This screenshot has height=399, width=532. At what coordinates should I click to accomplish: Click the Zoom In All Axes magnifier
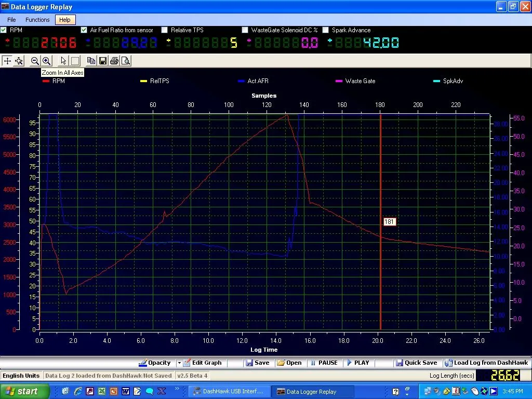point(46,61)
